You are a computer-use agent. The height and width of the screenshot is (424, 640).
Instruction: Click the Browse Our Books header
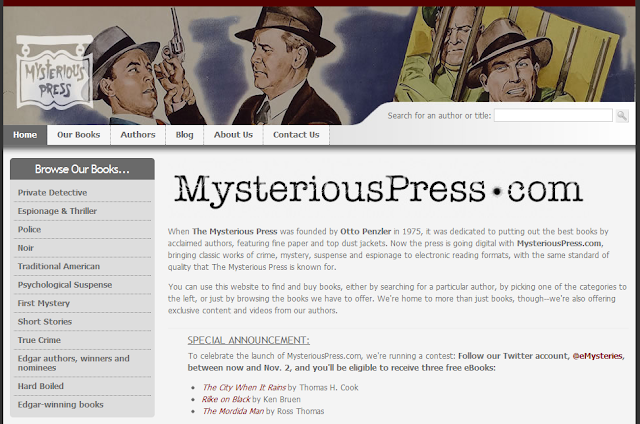pos(82,169)
